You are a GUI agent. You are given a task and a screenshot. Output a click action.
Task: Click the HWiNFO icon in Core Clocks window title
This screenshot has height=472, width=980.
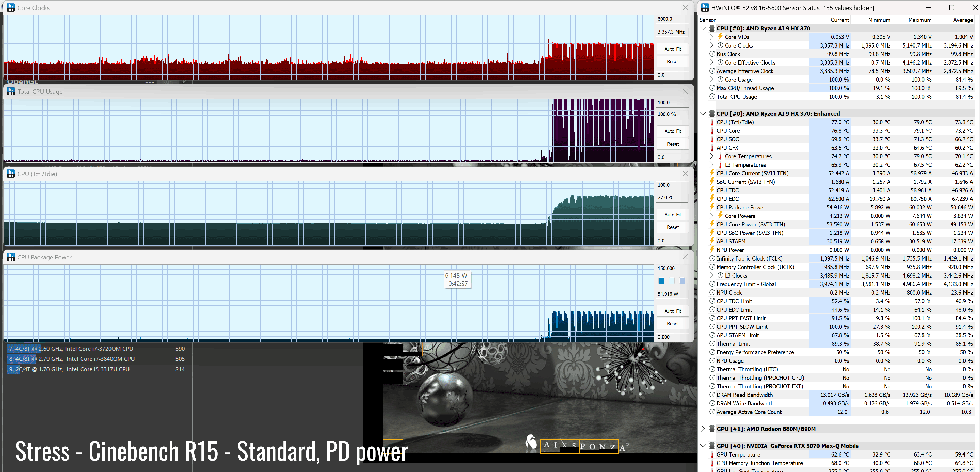click(11, 7)
